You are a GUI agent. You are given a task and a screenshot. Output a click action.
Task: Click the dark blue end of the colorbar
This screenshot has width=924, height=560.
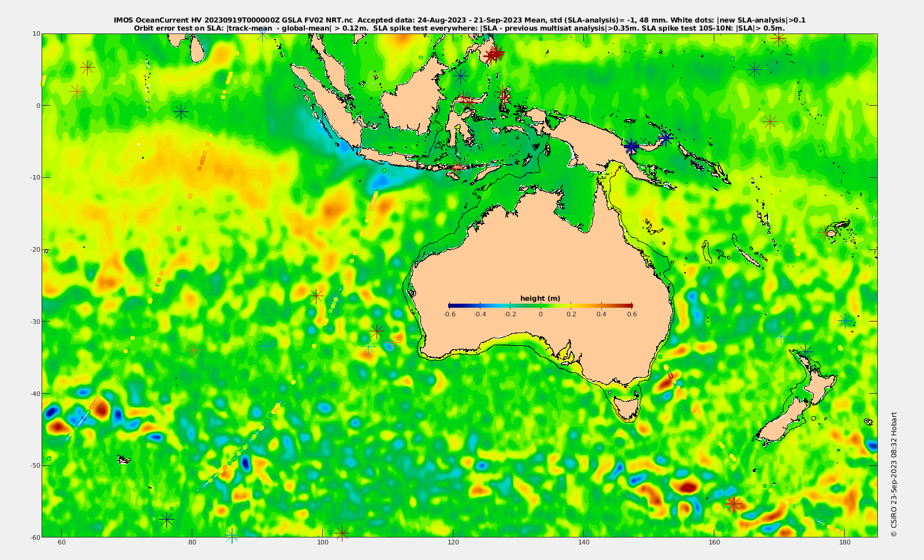point(454,305)
